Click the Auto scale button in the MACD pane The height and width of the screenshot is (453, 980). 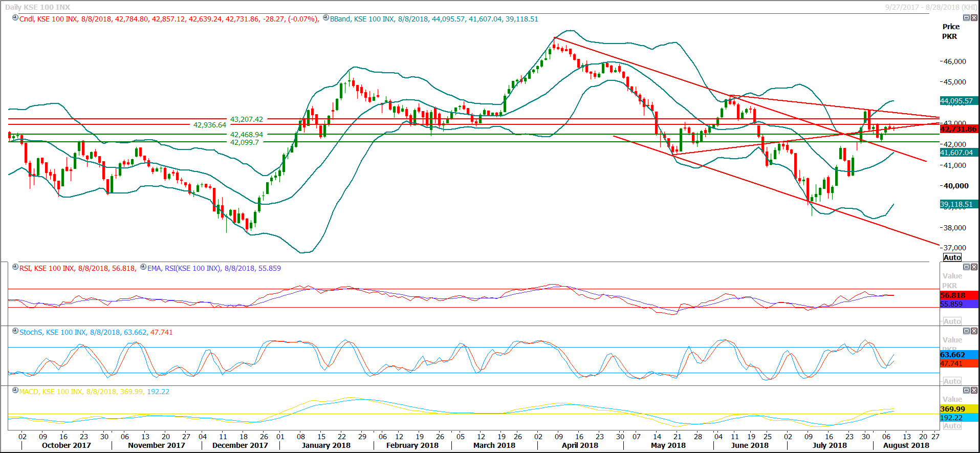tap(952, 426)
